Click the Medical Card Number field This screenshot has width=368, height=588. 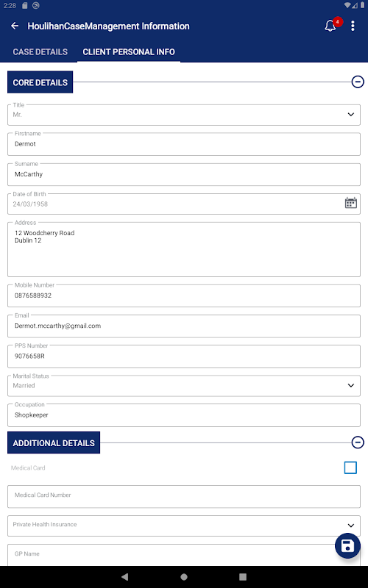pyautogui.click(x=184, y=497)
